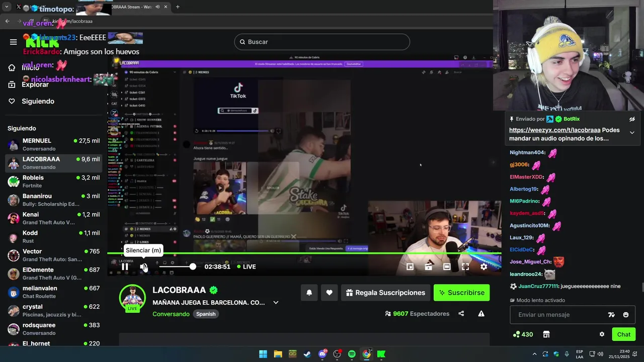Open Kenai channel in following list

click(53, 218)
